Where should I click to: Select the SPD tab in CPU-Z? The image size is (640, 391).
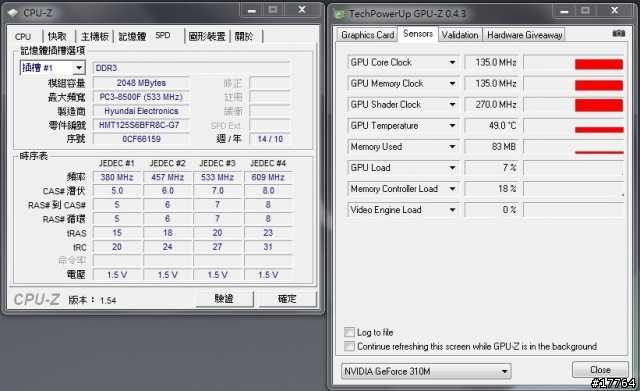click(x=167, y=36)
